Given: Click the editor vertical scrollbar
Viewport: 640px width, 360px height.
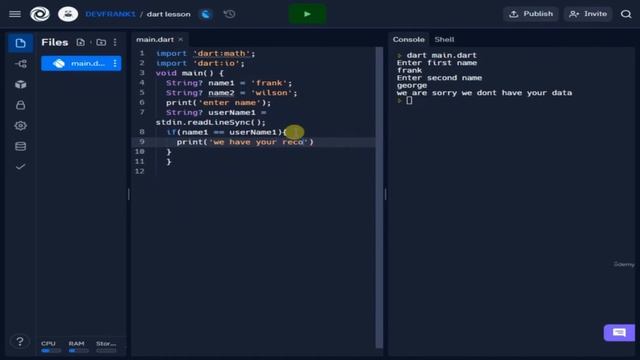Looking at the screenshot, I should point(379,197).
